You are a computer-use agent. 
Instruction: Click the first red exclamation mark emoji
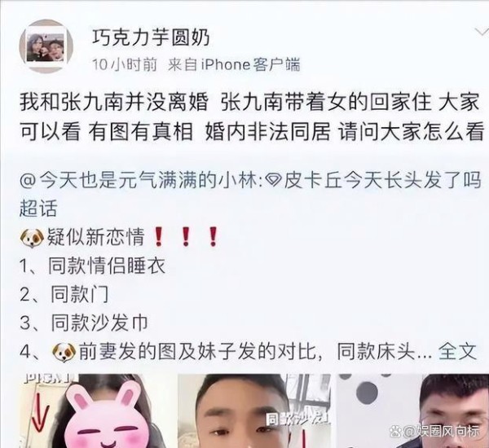(x=159, y=237)
